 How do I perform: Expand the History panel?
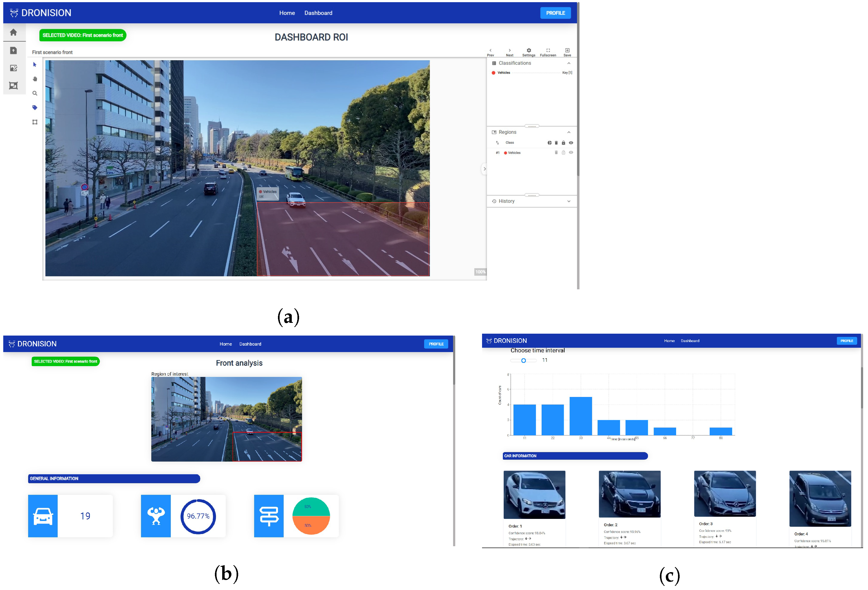[x=568, y=201]
